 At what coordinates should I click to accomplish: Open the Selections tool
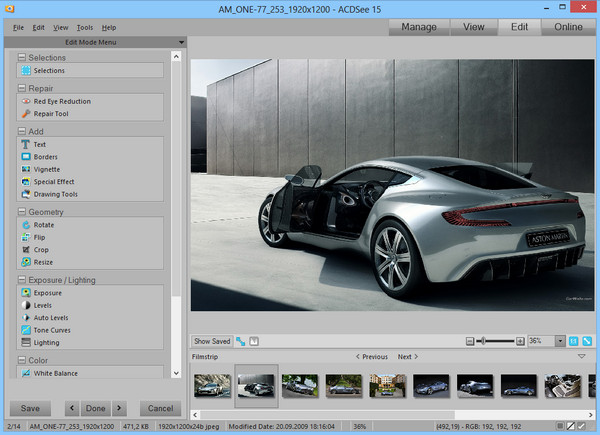point(49,71)
